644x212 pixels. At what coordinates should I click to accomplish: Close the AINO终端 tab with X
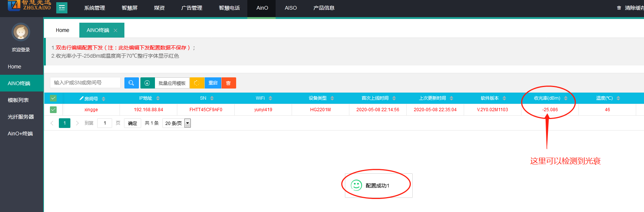(115, 30)
